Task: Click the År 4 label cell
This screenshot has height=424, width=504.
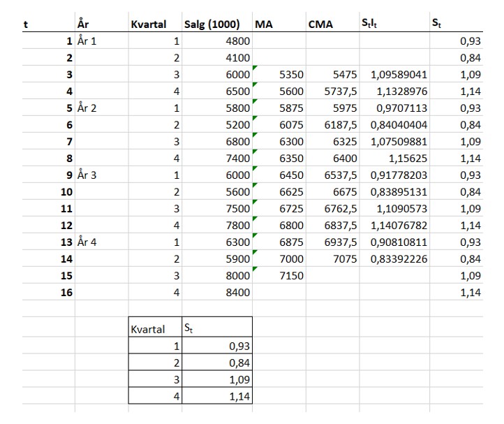Action: pyautogui.click(x=87, y=242)
